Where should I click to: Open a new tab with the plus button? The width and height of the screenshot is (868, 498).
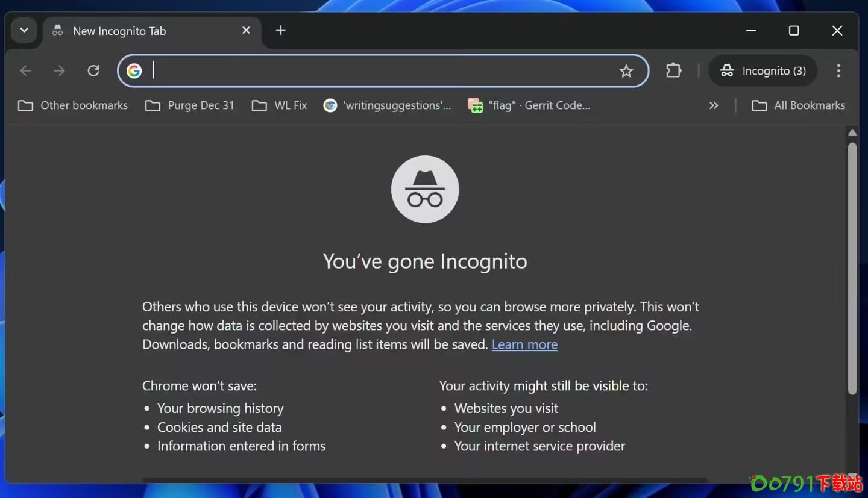[280, 30]
